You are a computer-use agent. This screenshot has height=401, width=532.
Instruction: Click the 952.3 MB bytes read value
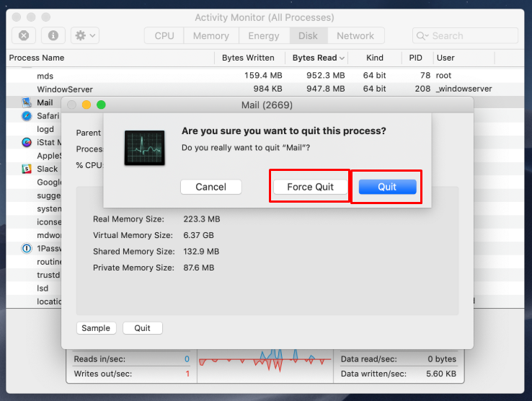click(x=326, y=76)
